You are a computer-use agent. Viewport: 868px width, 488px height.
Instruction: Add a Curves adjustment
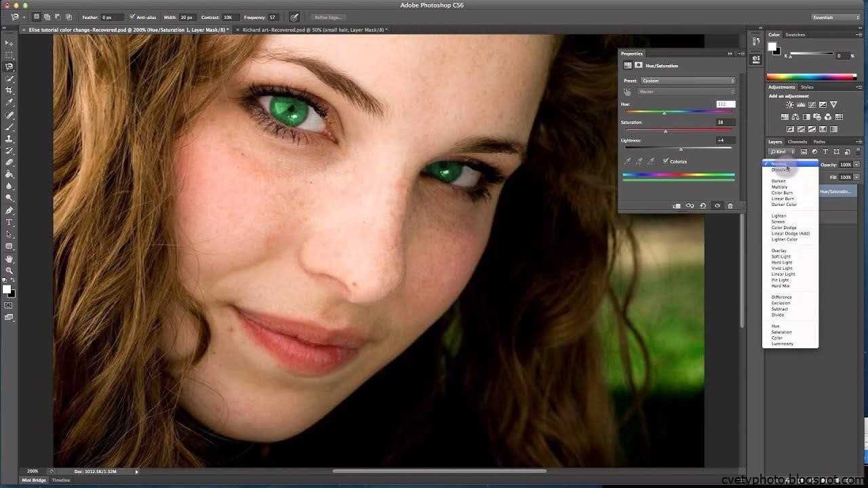pos(812,105)
